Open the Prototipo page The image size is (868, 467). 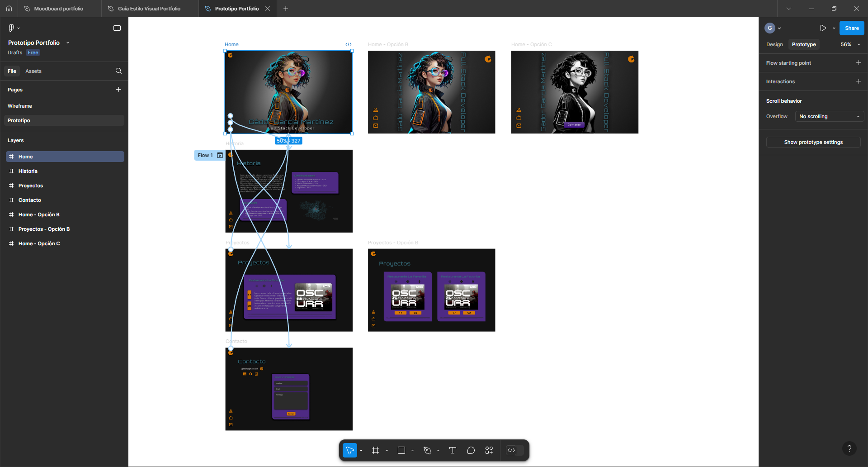coord(65,120)
